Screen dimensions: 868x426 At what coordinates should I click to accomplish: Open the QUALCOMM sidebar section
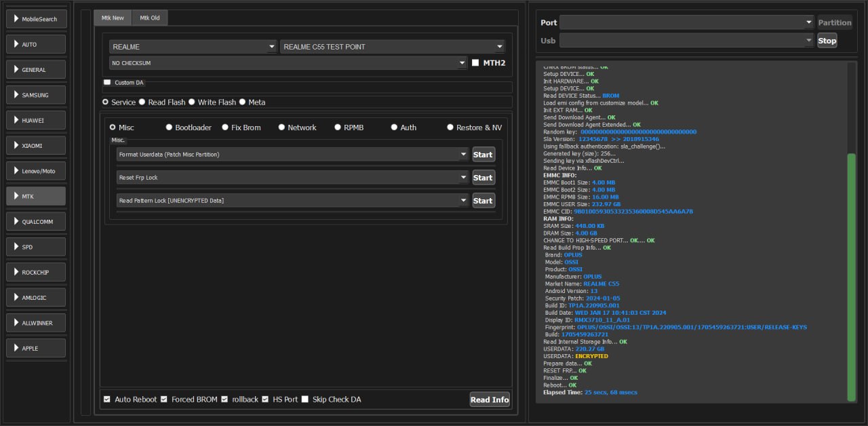click(x=36, y=221)
